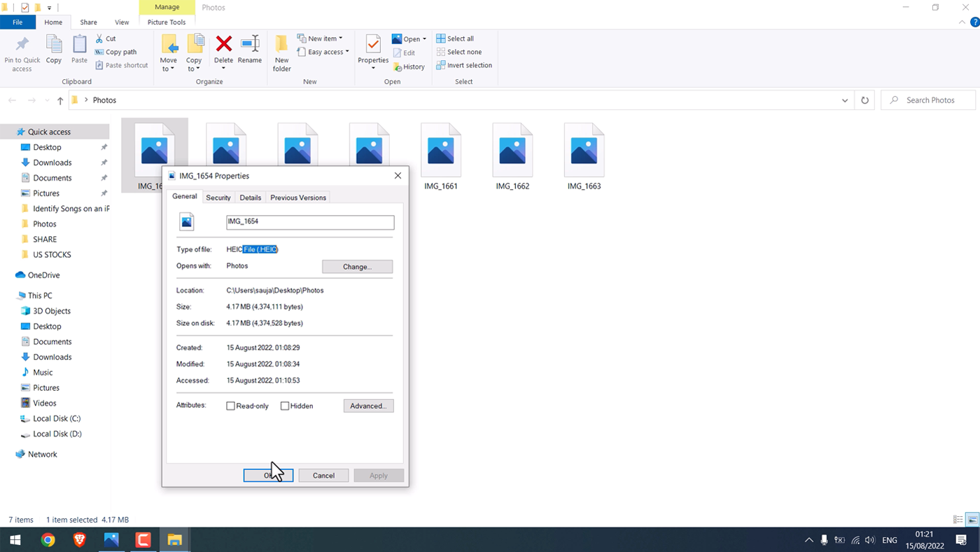
Task: Check the Hidden attribute checkbox
Action: tap(285, 406)
